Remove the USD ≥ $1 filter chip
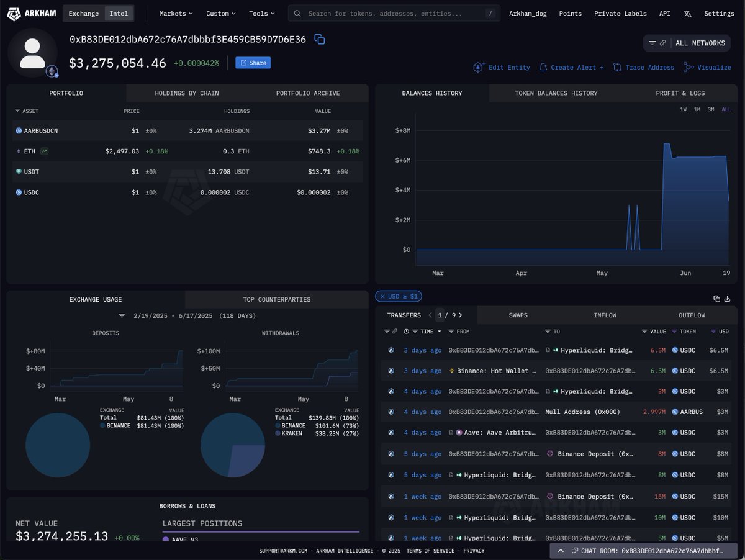Screen dimensions: 745x560 pyautogui.click(x=382, y=297)
